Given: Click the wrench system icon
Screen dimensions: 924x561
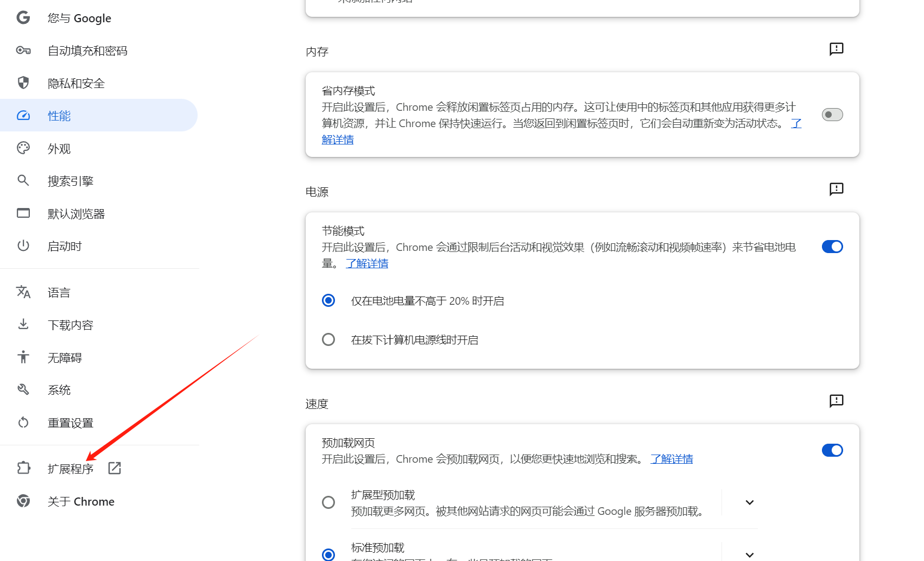Looking at the screenshot, I should pos(23,389).
